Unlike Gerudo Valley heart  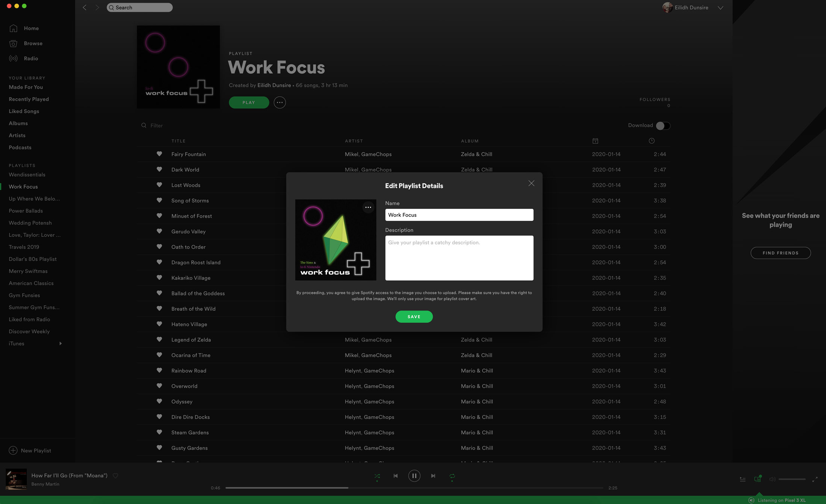point(159,232)
